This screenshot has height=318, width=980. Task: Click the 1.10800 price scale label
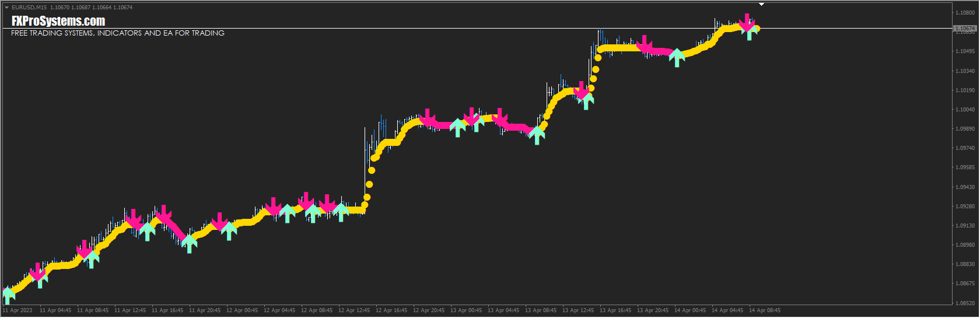[x=965, y=13]
